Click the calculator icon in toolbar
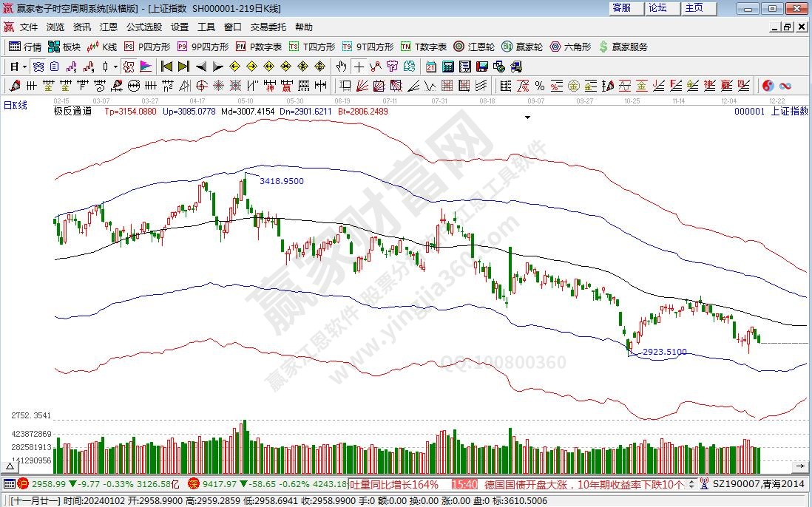The width and height of the screenshot is (812, 507). (x=447, y=66)
